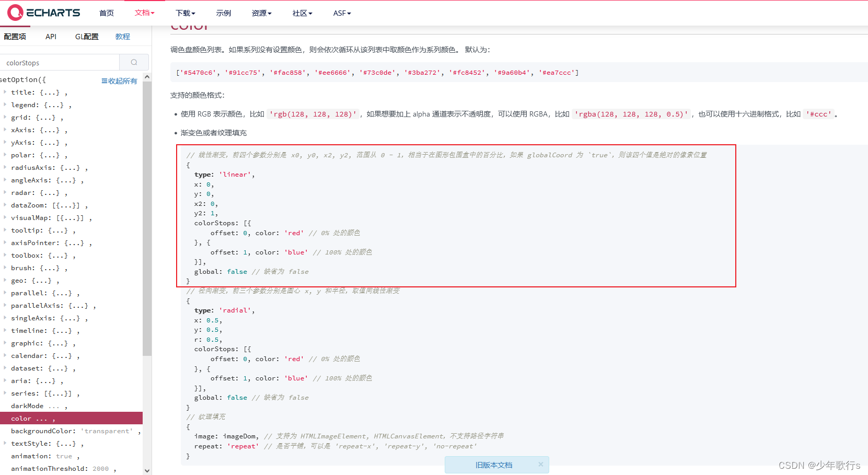Click the 收起所有 collapse-all icon
Screen dimensions: 868x475
pos(105,80)
